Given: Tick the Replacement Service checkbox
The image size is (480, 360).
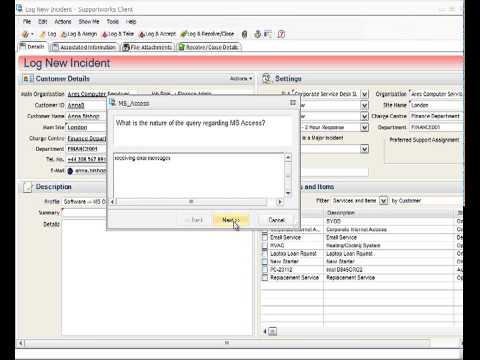Looking at the screenshot, I should (x=265, y=278).
